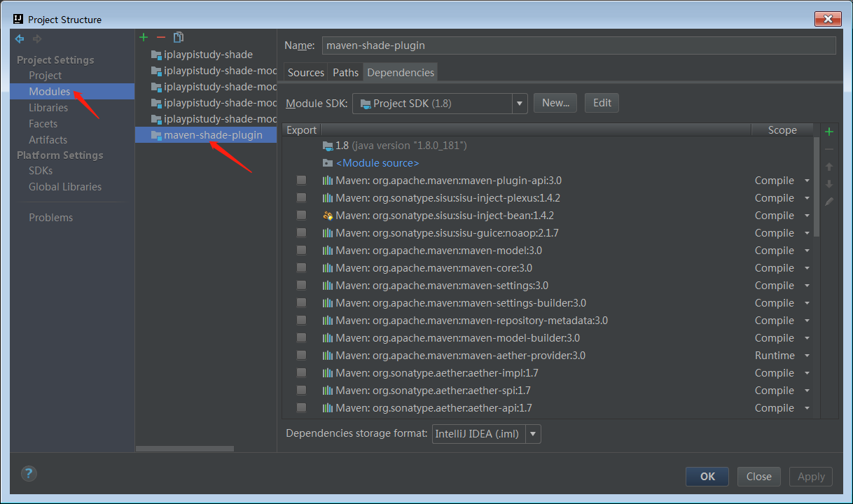Open scope dropdown for aether-impl:1.7
The height and width of the screenshot is (504, 853).
coord(807,373)
